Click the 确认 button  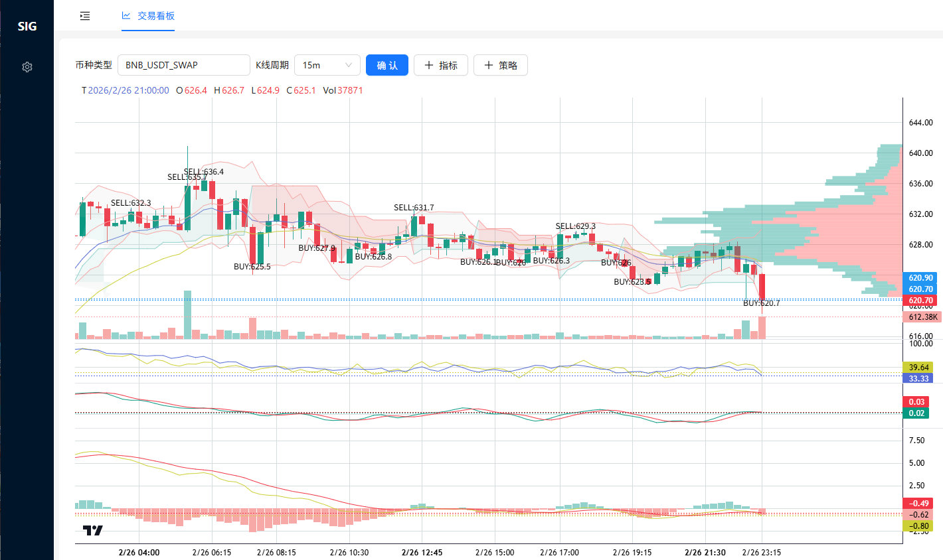(387, 65)
